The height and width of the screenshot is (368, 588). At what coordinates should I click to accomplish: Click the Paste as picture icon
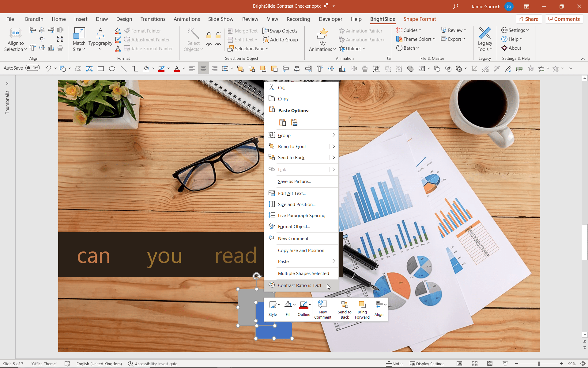294,122
